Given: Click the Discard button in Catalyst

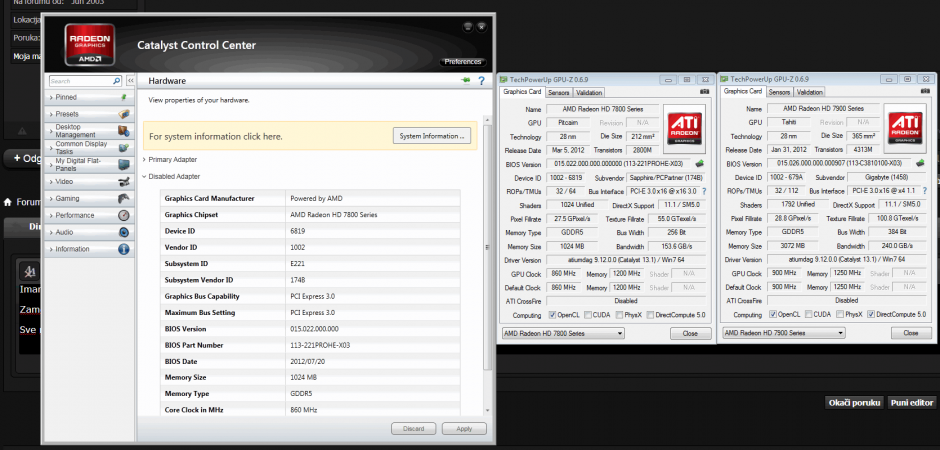Looking at the screenshot, I should pos(414,428).
